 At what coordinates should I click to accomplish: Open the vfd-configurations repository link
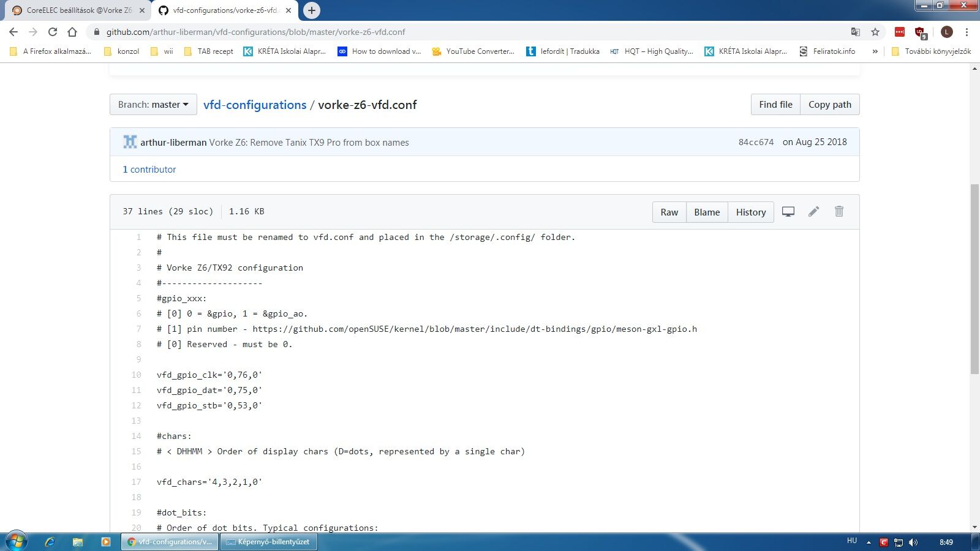click(x=255, y=105)
